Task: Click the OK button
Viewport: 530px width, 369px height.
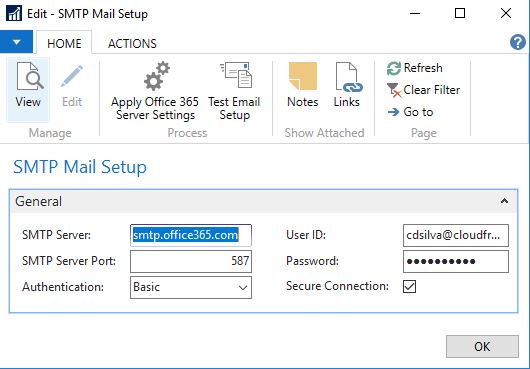Action: click(482, 346)
